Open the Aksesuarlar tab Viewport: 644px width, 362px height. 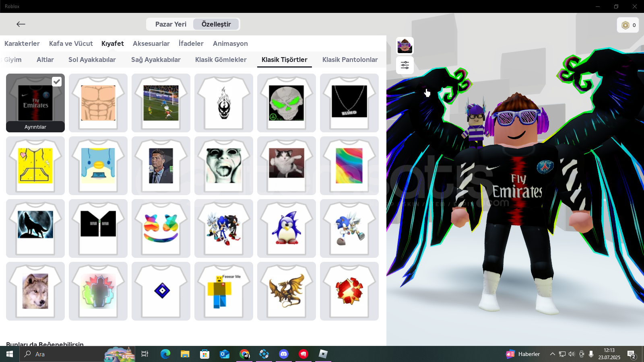tap(151, 43)
